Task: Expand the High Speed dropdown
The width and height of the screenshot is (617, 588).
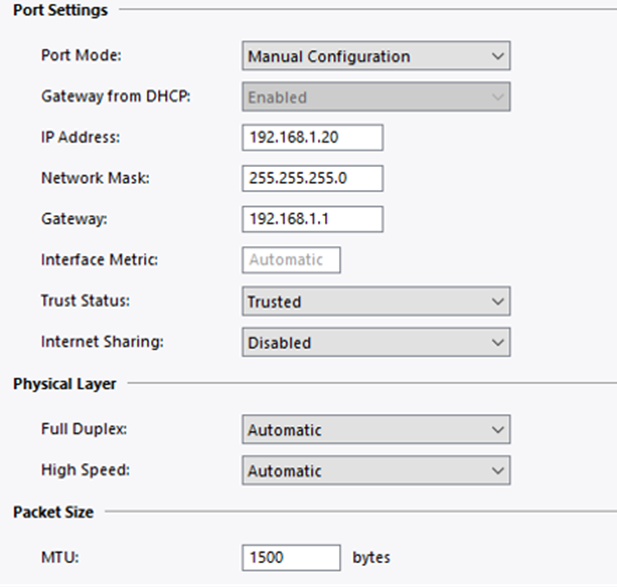Action: click(376, 470)
